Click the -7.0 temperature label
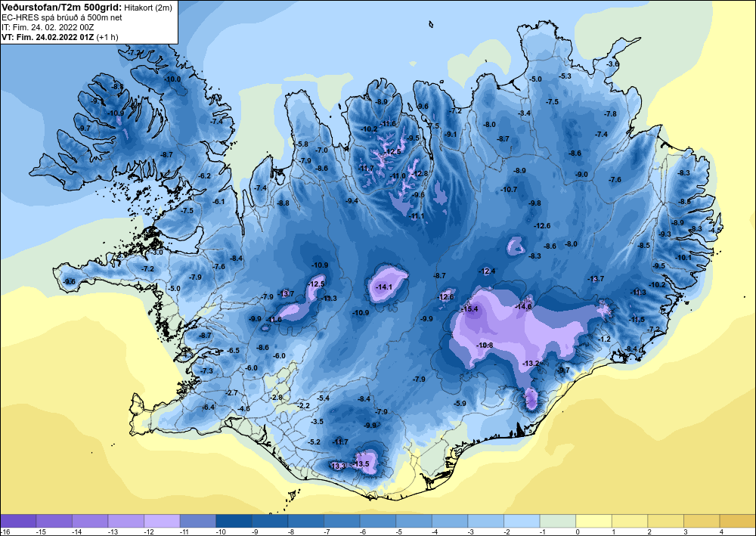 [x=321, y=150]
